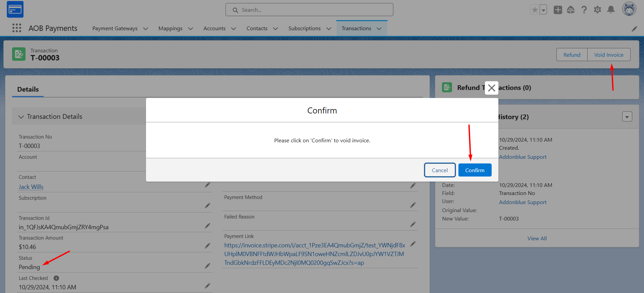The height and width of the screenshot is (293, 644).
Task: Cancel the void invoice dialog
Action: coord(440,170)
